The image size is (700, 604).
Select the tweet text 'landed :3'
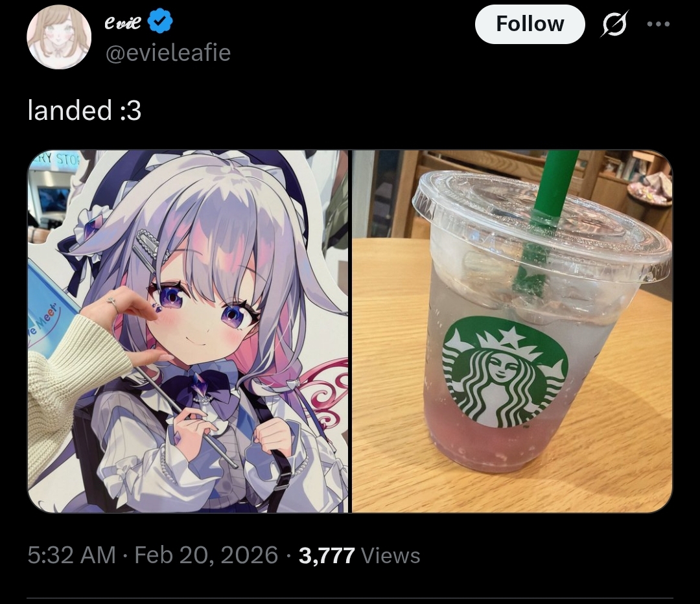point(84,110)
